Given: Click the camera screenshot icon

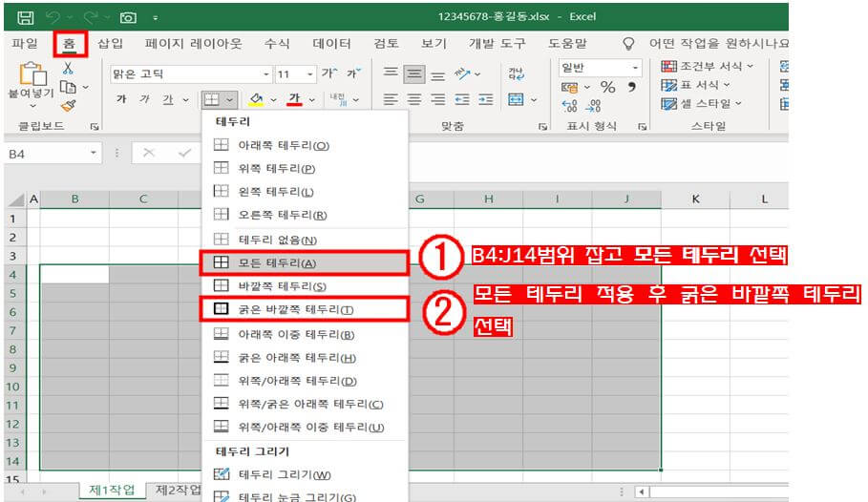Looking at the screenshot, I should [x=128, y=18].
